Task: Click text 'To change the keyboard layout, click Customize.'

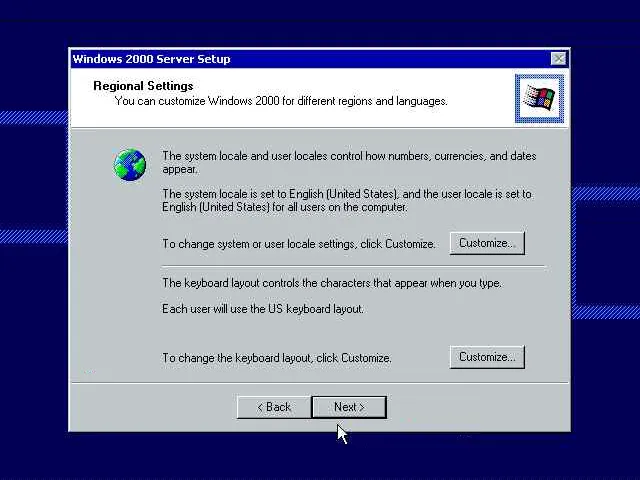Action: (277, 358)
